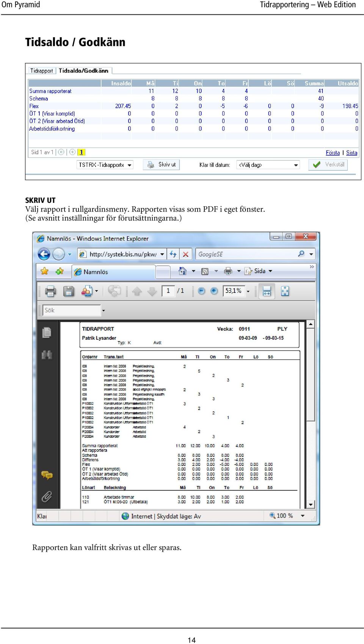Open the Comments panel speech bubble icon
Image resolution: width=364 pixels, height=644 pixels.
click(47, 475)
